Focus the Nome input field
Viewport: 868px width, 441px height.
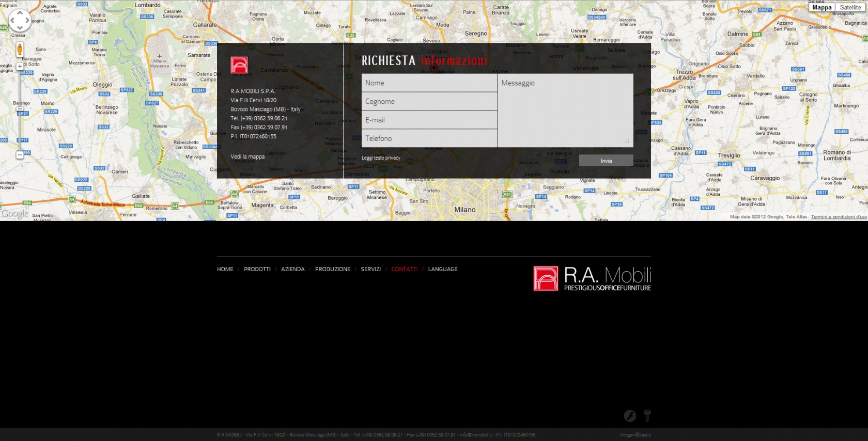(x=429, y=83)
